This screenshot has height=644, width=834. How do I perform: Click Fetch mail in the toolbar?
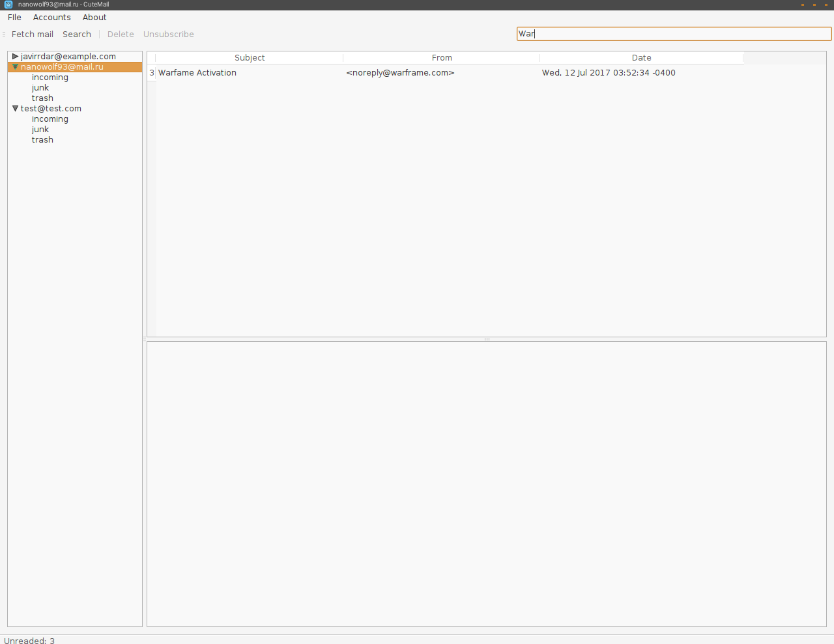click(33, 35)
